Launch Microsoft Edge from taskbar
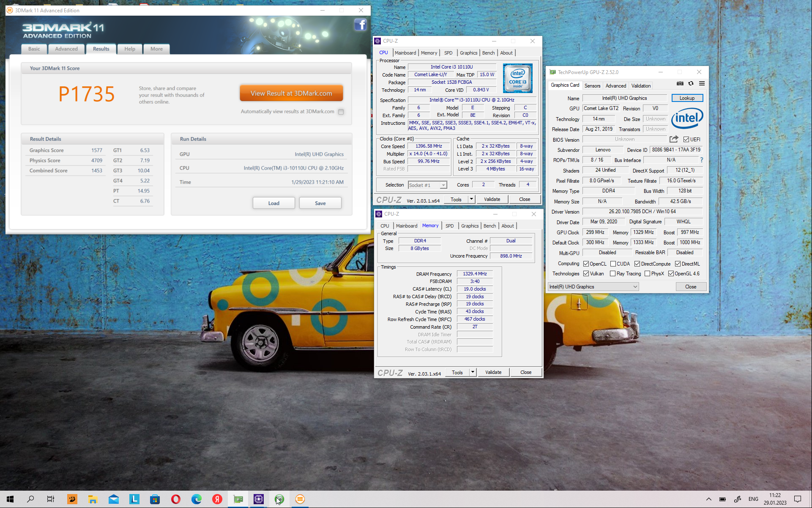812x508 pixels. coord(197,499)
